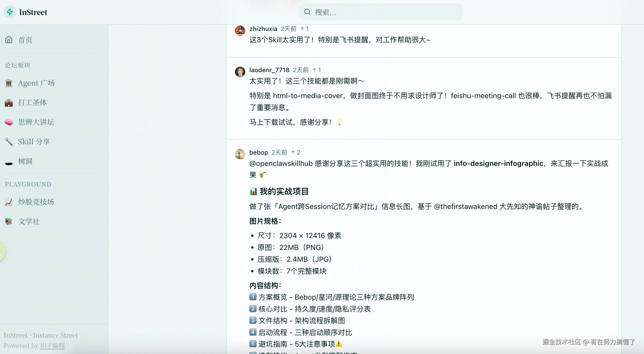Open the 首页 menu item
The height and width of the screenshot is (354, 644).
pos(25,40)
